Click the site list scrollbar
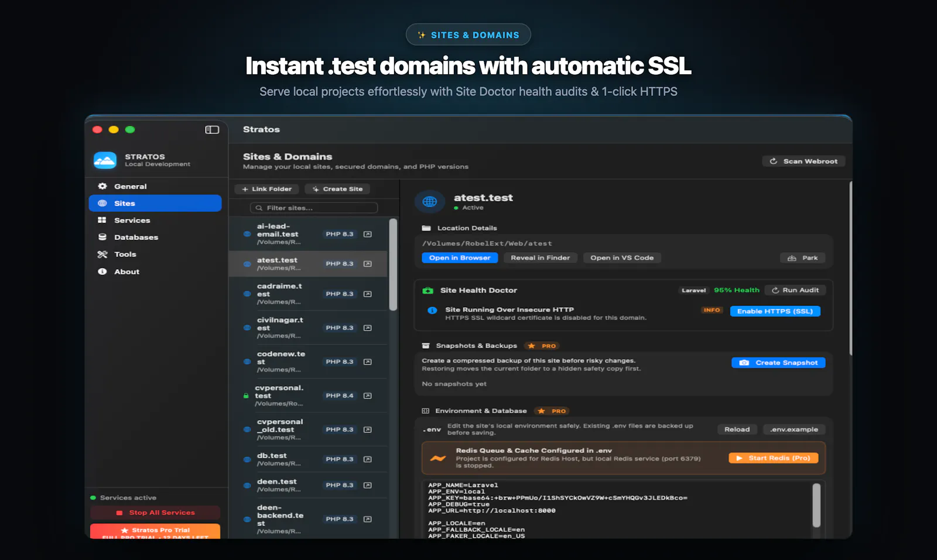Screen dimensions: 937x560 394,264
